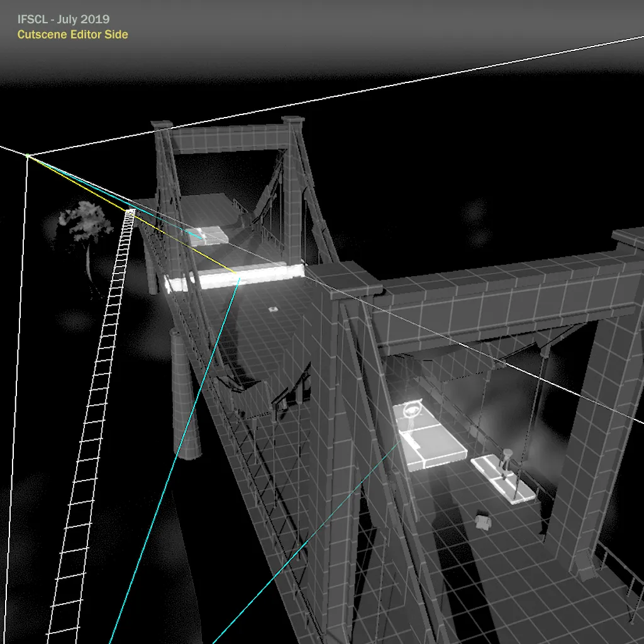Click the 'Cutscene Editor Side' yellow label
This screenshot has width=644, height=644.
tap(73, 35)
